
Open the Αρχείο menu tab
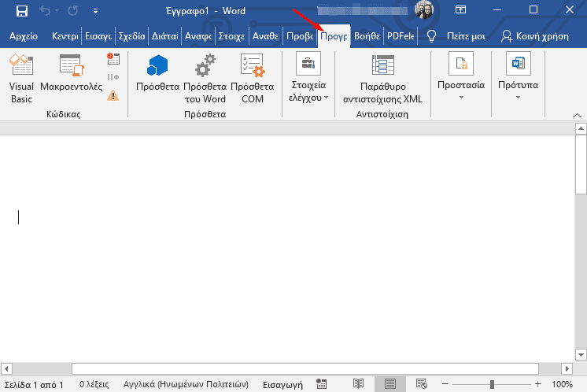coord(24,36)
